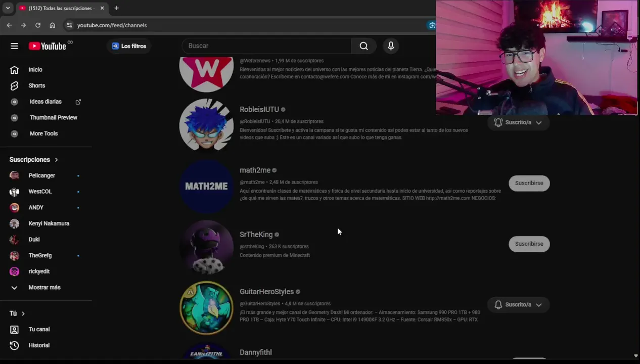The image size is (640, 364).
Task: Click the YouTube logo
Action: pyautogui.click(x=48, y=46)
